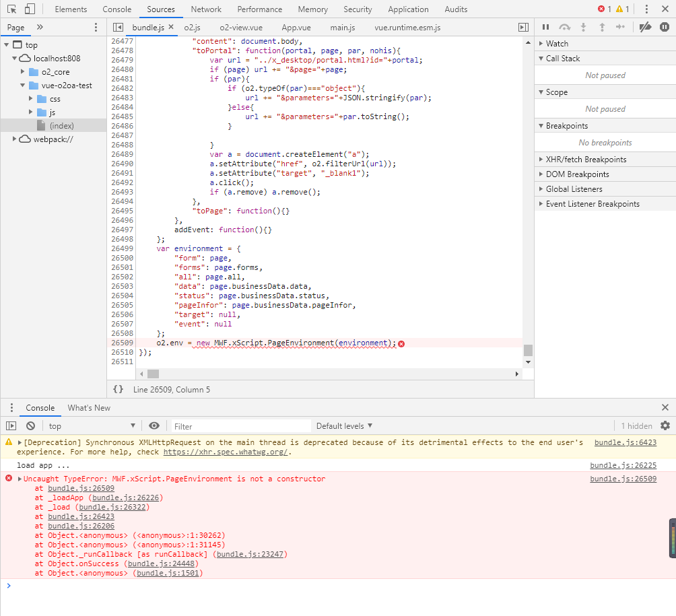Select the (index) file in the tree
The image size is (676, 616).
pyautogui.click(x=61, y=126)
